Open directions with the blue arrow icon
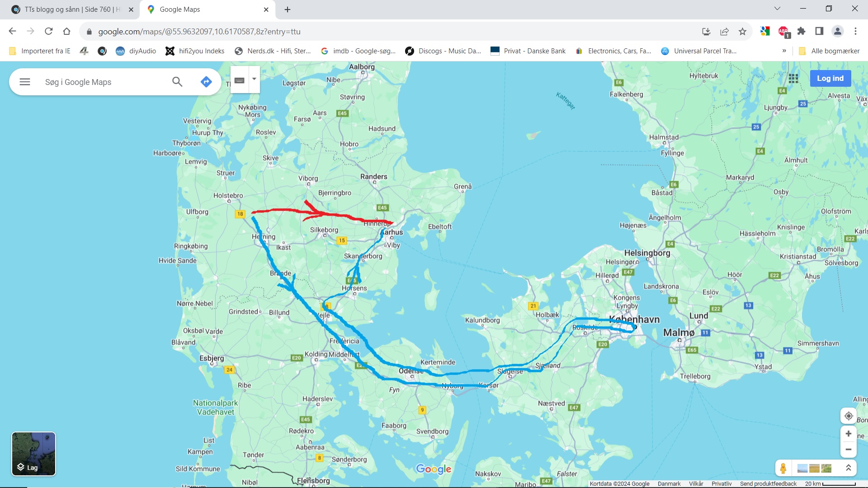The height and width of the screenshot is (488, 868). 206,82
